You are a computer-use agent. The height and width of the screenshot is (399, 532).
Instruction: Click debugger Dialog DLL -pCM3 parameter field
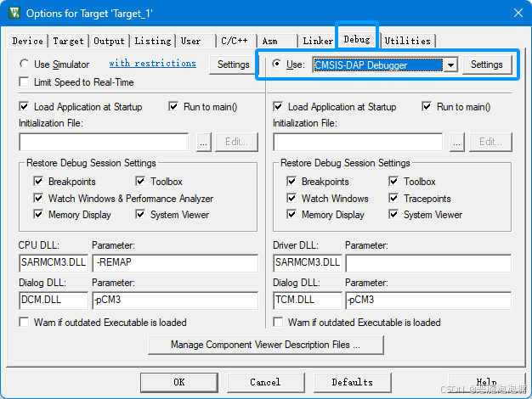(428, 301)
